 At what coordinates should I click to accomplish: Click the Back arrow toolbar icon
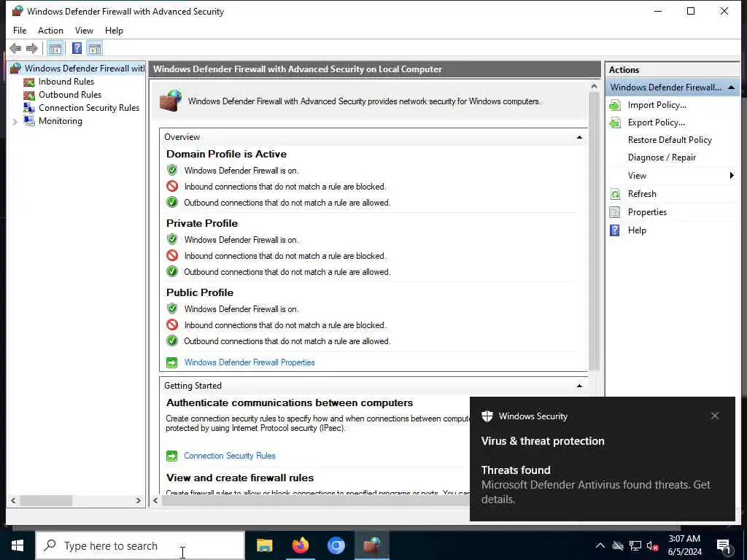15,48
